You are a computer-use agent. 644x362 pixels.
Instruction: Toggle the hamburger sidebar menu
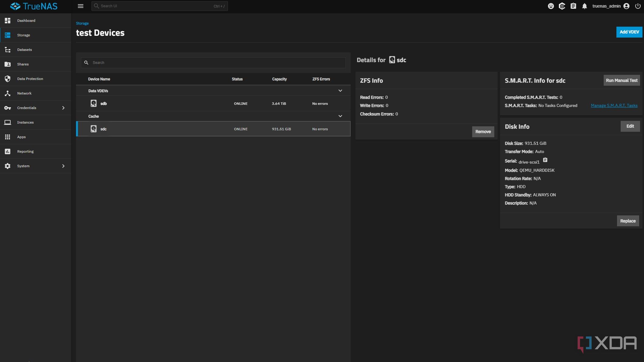(x=81, y=6)
